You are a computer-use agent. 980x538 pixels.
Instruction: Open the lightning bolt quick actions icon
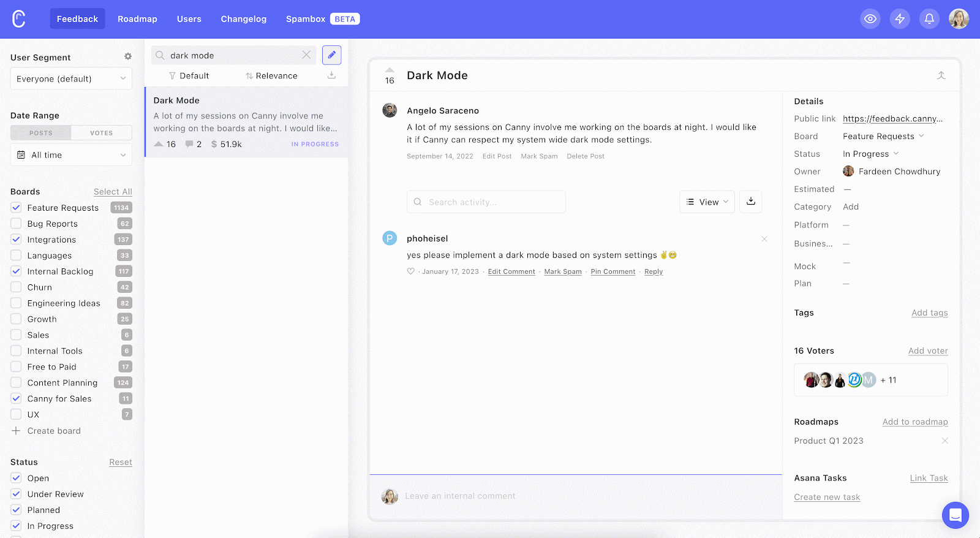900,19
